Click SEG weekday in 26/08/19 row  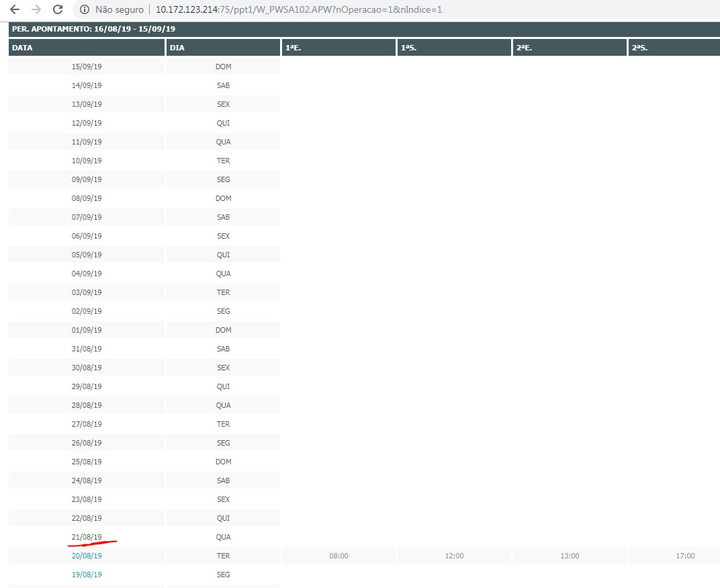pyautogui.click(x=223, y=443)
